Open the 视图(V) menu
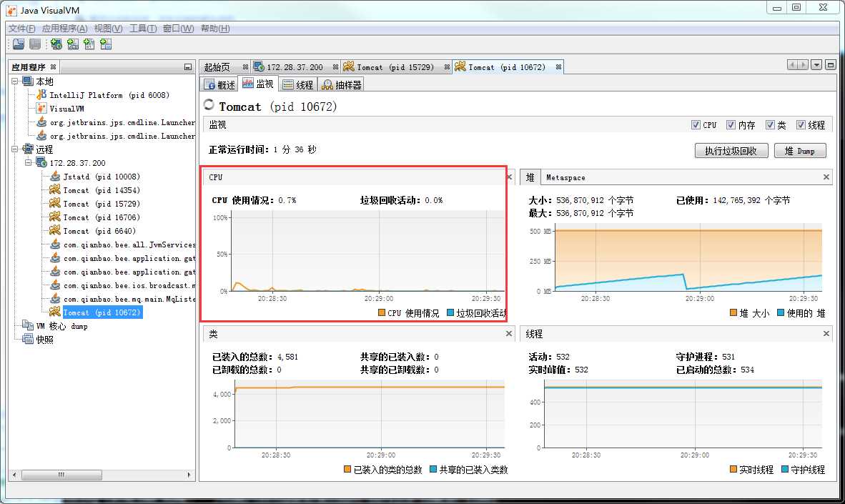Screen dimensions: 845x504 [x=108, y=28]
